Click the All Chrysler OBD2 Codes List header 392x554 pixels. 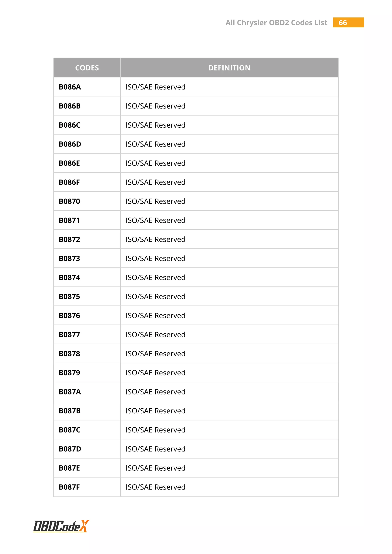point(276,23)
